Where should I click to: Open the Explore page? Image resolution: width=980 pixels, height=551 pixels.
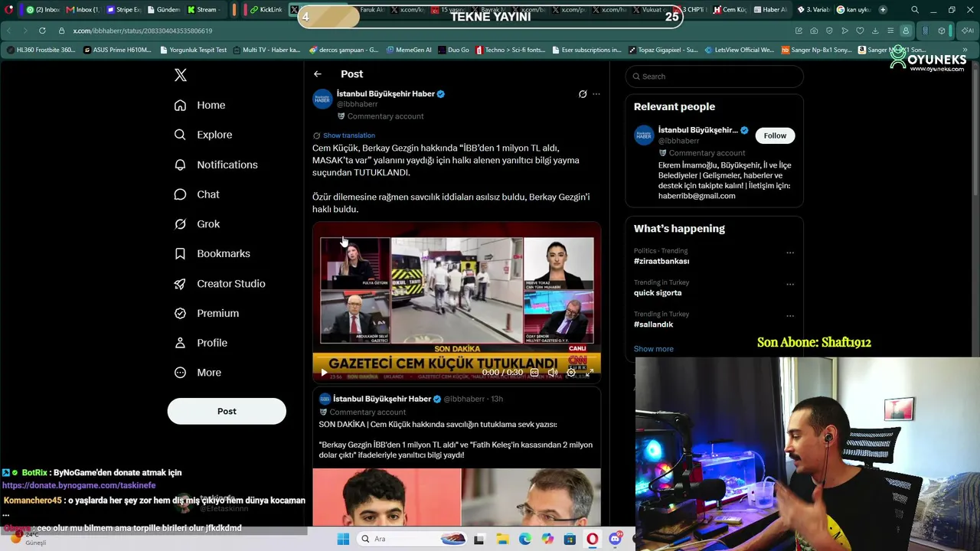203,135
